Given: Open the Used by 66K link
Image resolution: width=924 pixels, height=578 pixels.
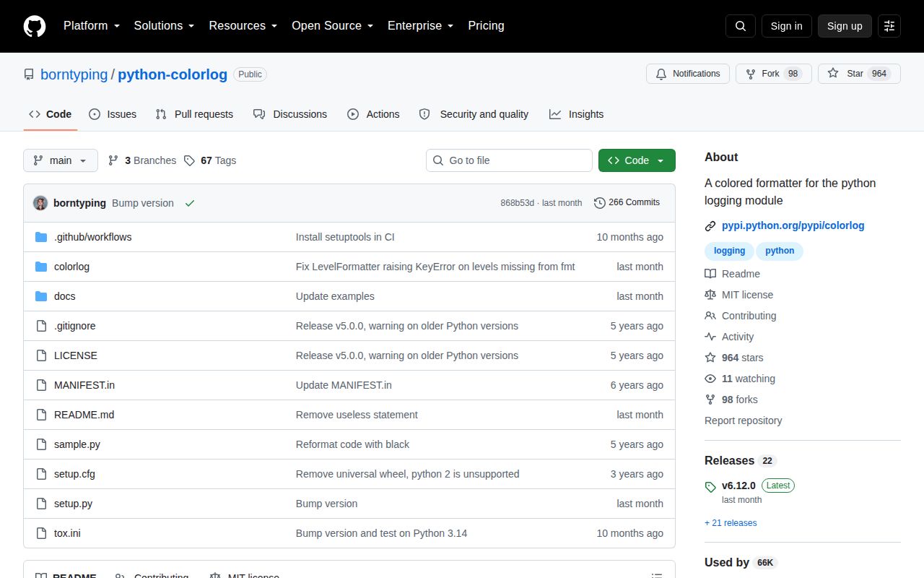Looking at the screenshot, I should point(741,563).
